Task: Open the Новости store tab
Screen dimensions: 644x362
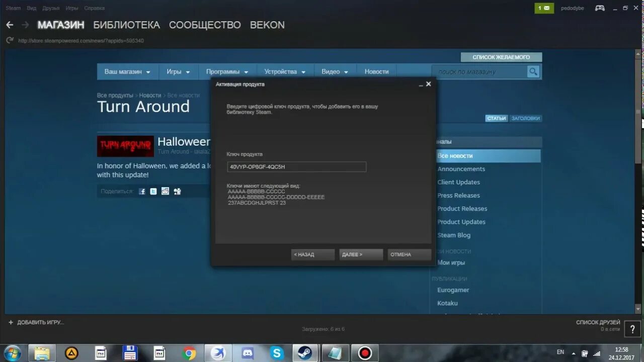Action: (x=377, y=72)
